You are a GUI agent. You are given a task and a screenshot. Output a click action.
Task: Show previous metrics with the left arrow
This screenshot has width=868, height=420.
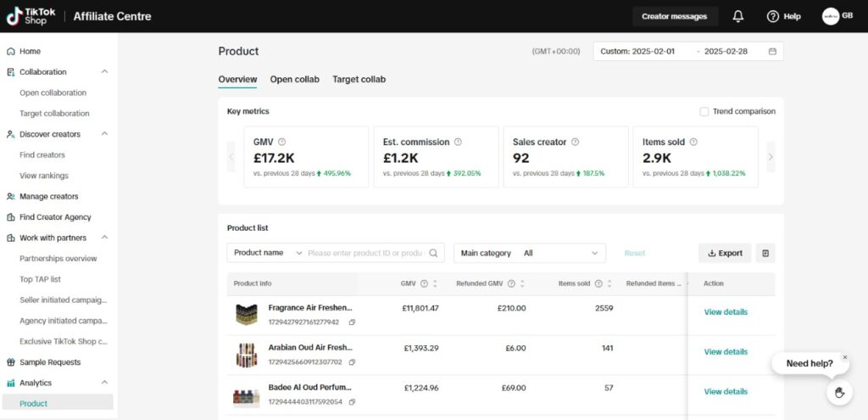pos(231,157)
